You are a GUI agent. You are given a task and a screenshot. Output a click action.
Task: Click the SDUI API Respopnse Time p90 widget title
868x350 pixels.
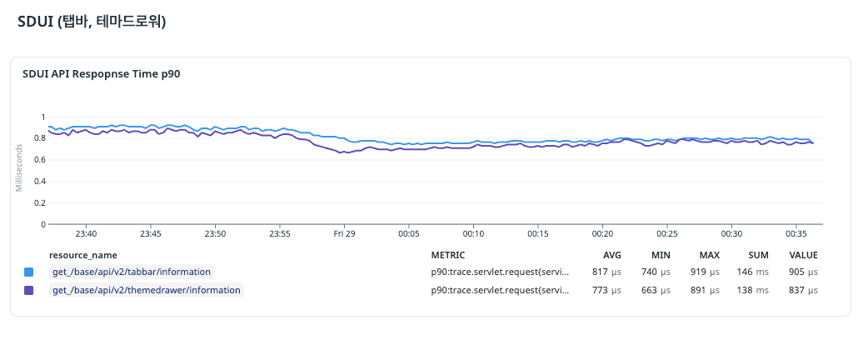pos(102,74)
